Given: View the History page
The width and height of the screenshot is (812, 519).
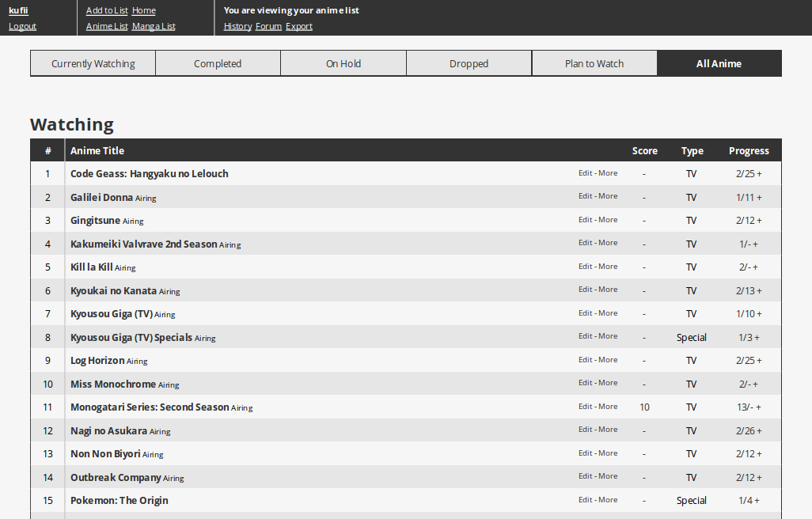Looking at the screenshot, I should [237, 26].
